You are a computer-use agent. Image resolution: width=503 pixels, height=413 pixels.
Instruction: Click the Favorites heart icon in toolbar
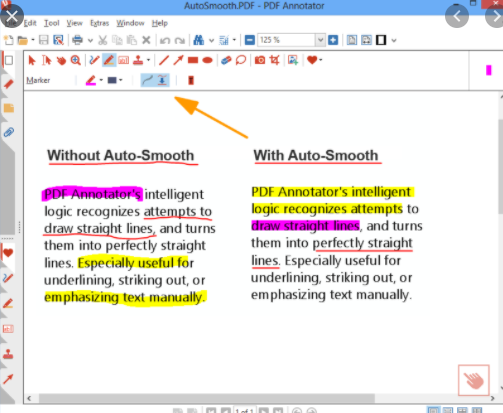pos(312,60)
